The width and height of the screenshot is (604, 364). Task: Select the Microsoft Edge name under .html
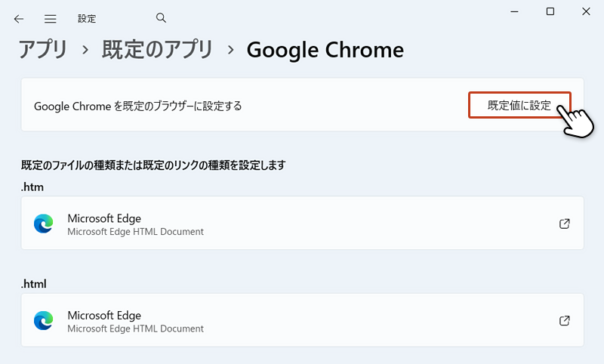[104, 316]
